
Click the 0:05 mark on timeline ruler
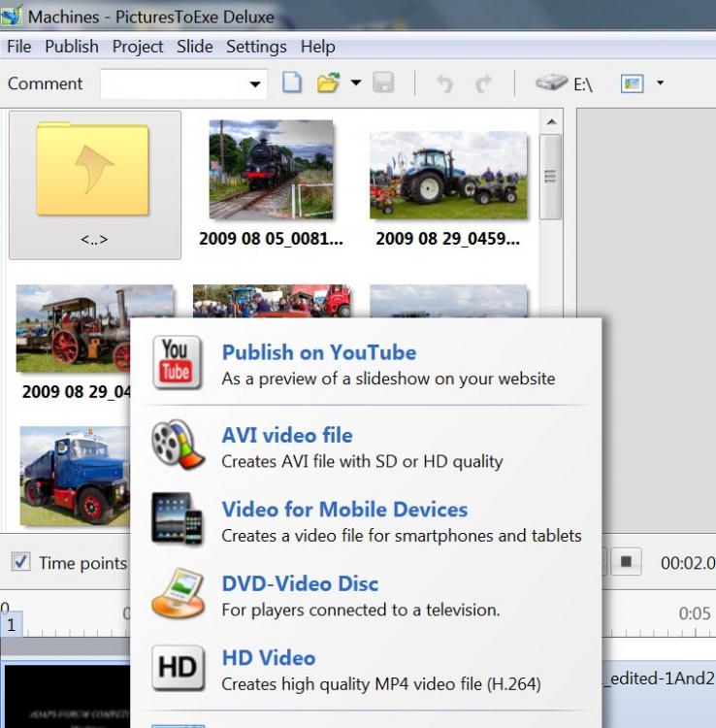coord(695,613)
